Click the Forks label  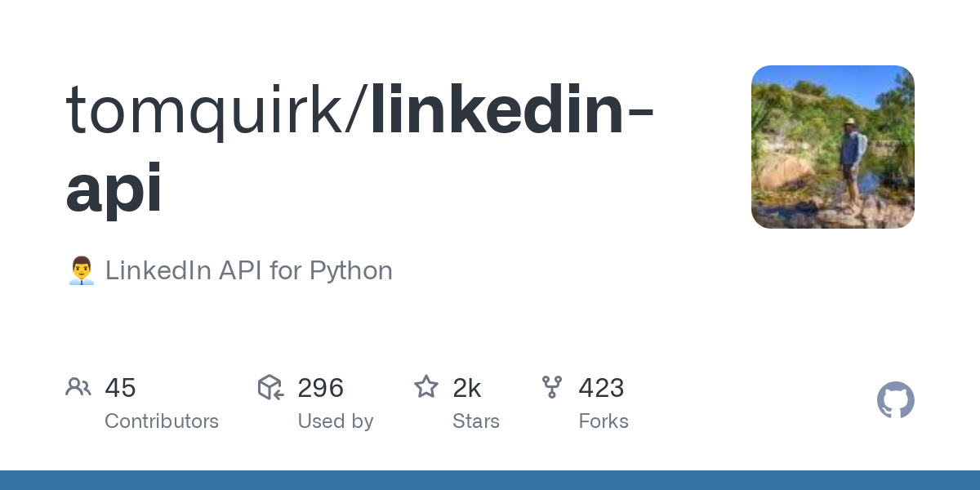[x=604, y=421]
